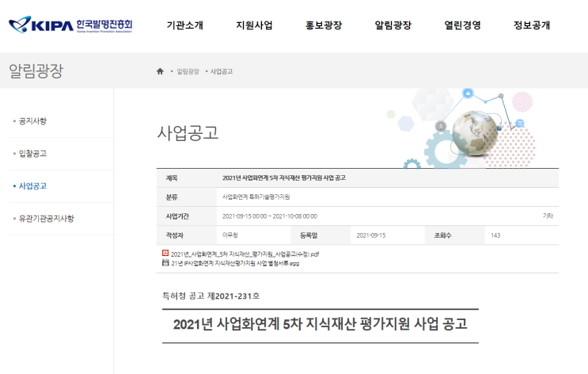Image resolution: width=588 pixels, height=374 pixels.
Task: Open the 정보공개 menu
Action: [532, 25]
